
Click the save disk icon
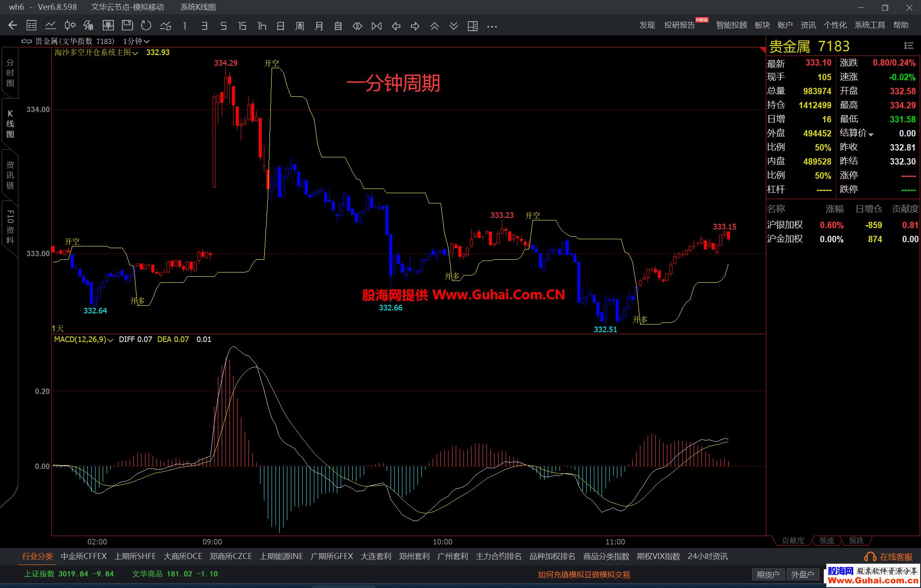[127, 26]
